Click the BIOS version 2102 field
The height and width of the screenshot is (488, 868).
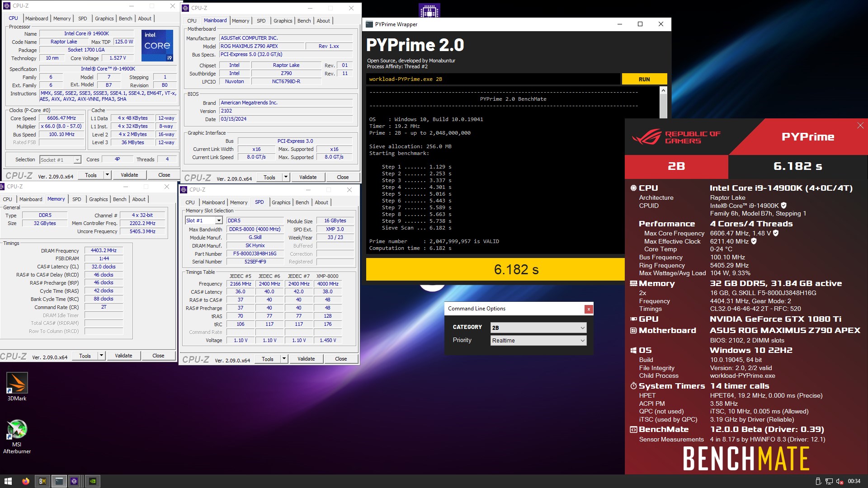286,111
